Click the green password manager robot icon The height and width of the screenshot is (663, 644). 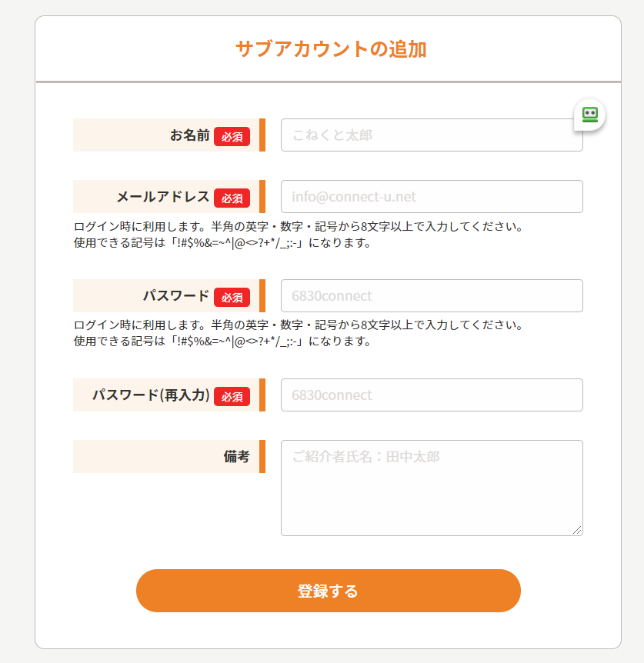click(590, 115)
